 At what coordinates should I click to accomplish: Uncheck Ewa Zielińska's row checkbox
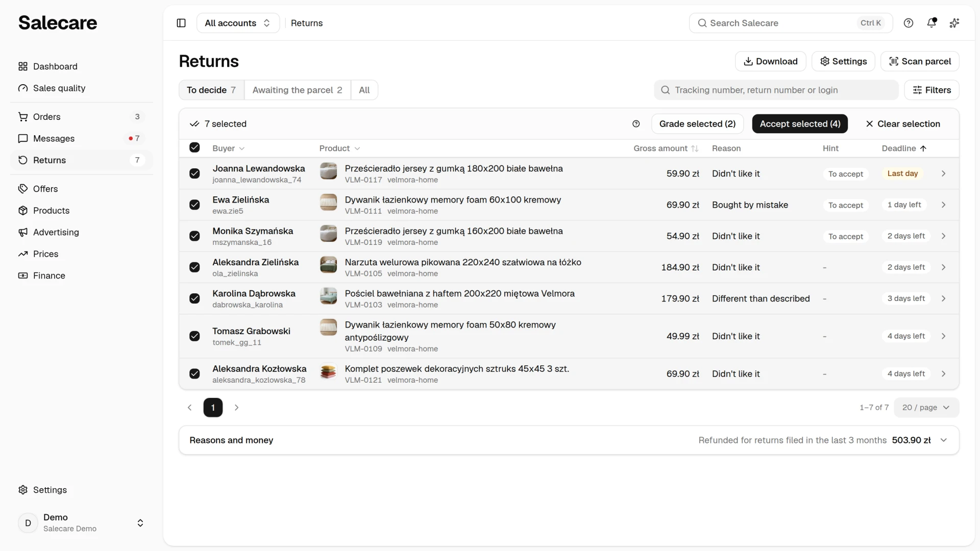pyautogui.click(x=194, y=205)
